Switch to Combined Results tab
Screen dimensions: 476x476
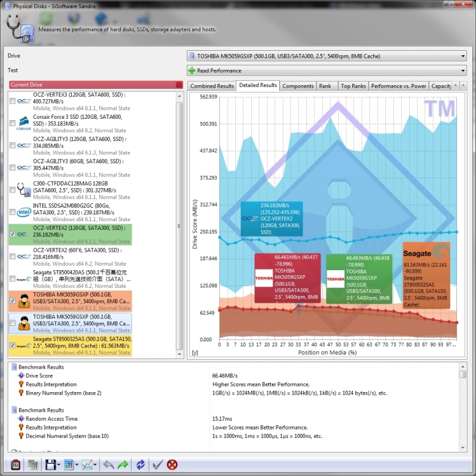[212, 86]
